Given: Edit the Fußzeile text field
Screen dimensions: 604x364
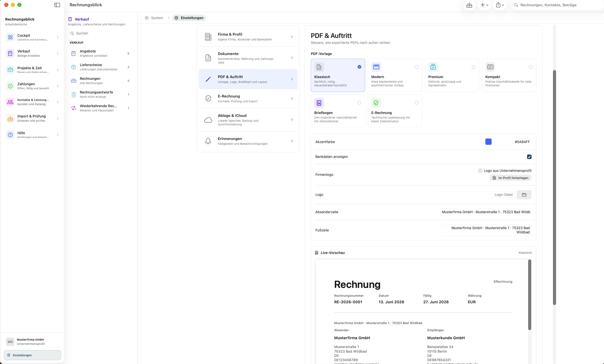Looking at the screenshot, I should pos(486,230).
